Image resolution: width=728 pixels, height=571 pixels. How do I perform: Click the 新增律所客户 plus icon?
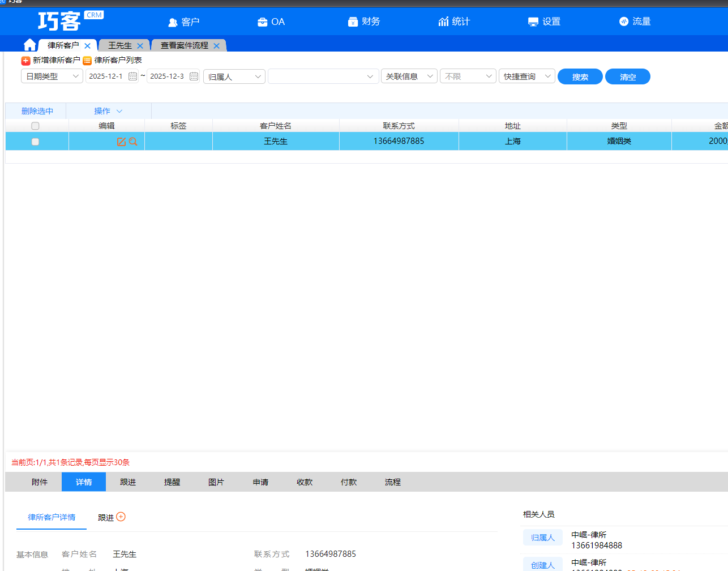click(x=25, y=61)
